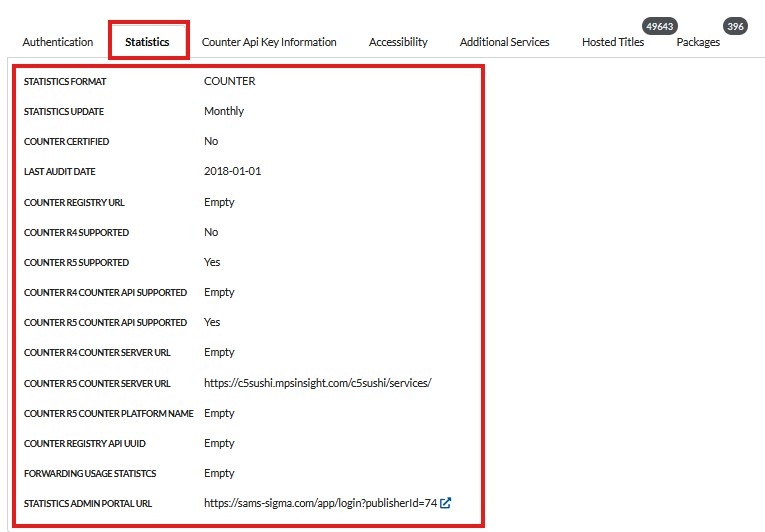Open the Counter Api Key Information tab
This screenshot has width=765, height=532.
point(269,42)
